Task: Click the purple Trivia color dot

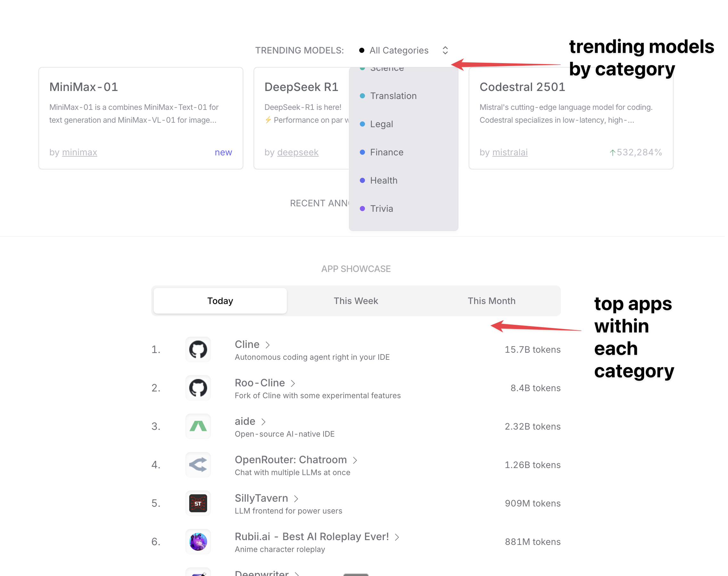Action: (x=362, y=209)
